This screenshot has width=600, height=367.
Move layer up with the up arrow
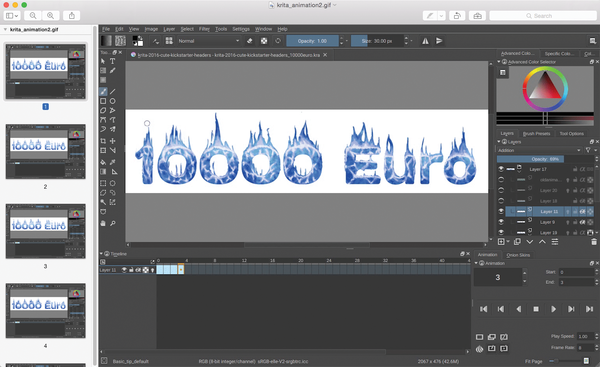[x=542, y=242]
